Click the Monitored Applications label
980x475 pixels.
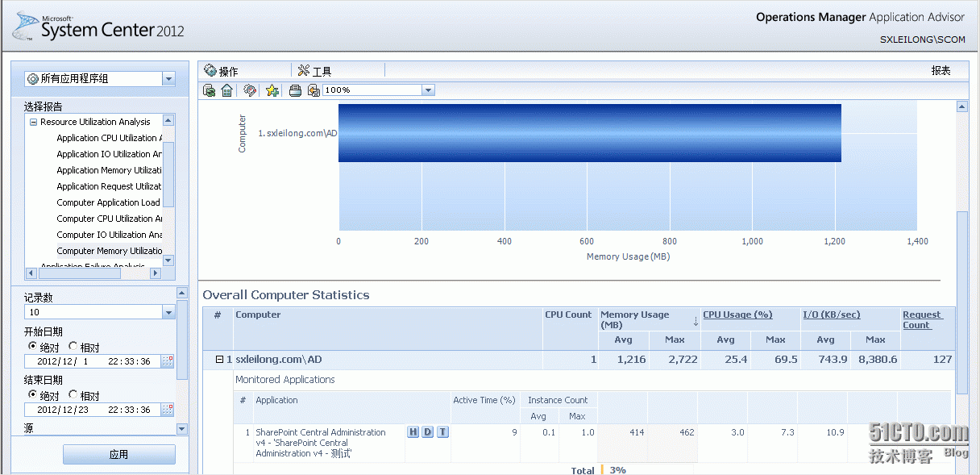point(285,380)
